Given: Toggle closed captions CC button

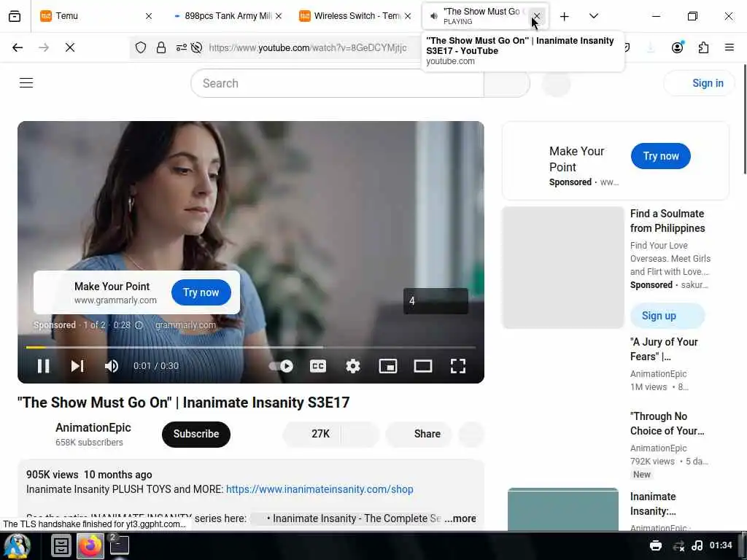Looking at the screenshot, I should coord(318,366).
